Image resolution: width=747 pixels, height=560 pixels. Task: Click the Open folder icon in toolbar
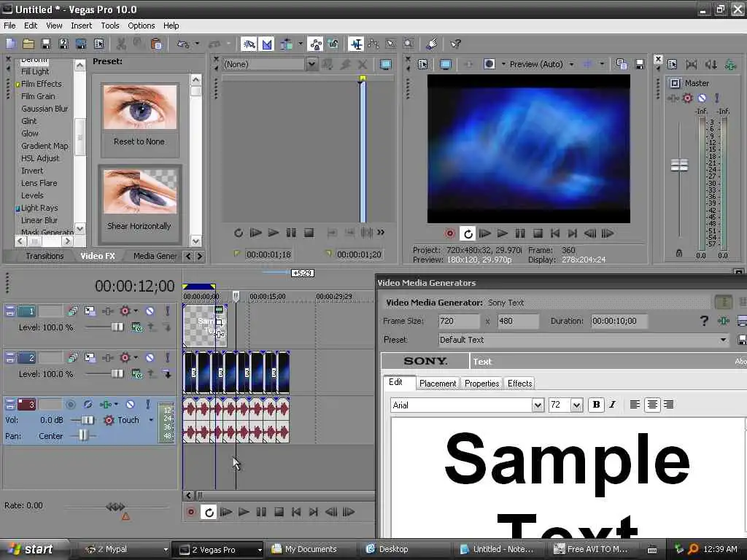[28, 44]
